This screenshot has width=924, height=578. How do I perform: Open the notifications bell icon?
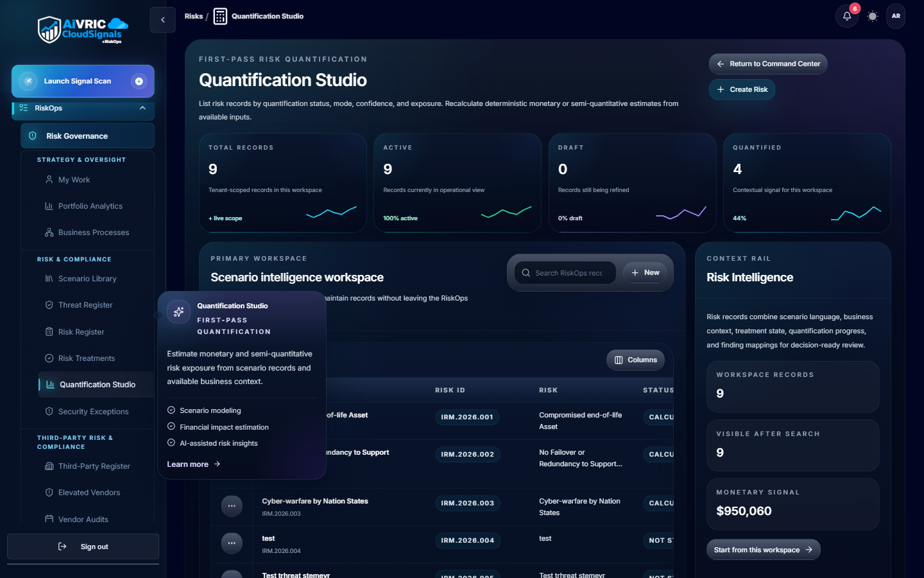coord(846,16)
